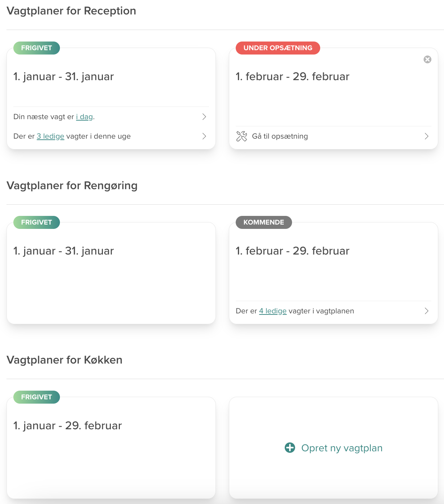Click Gå til opsætning

[x=280, y=136]
